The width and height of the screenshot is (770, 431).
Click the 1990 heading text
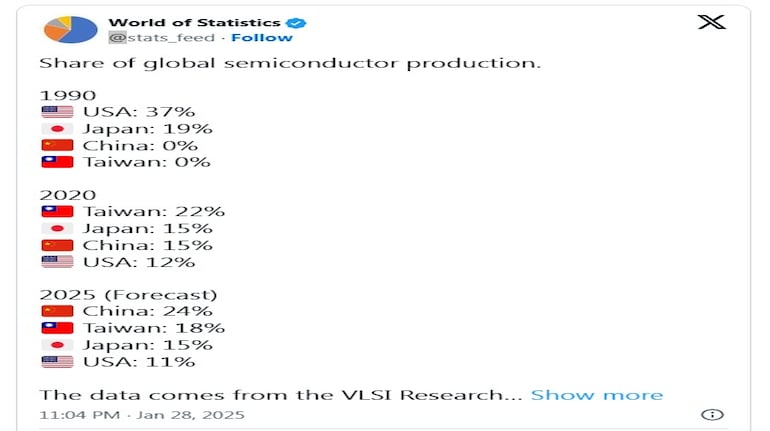pyautogui.click(x=68, y=95)
